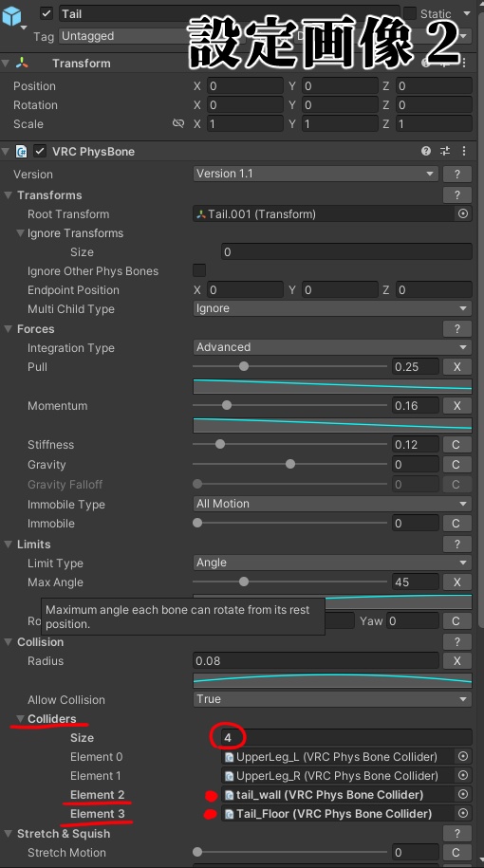Click the Tail object name field
Image resolution: width=484 pixels, height=868 pixels.
tap(229, 13)
